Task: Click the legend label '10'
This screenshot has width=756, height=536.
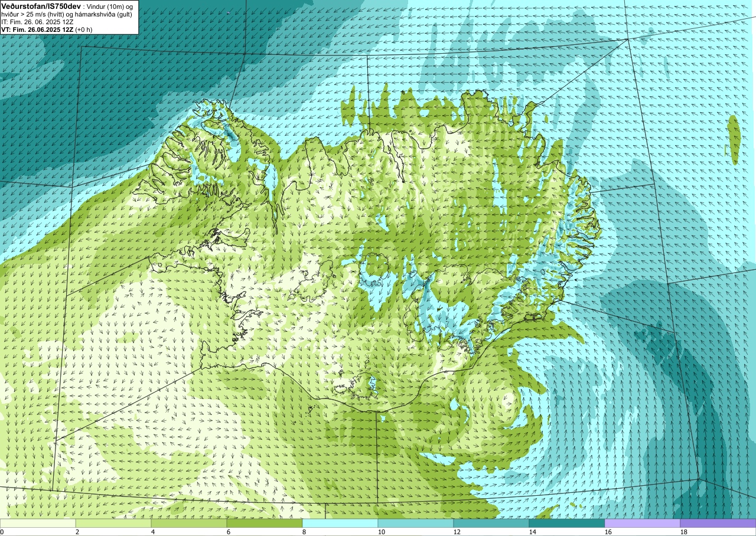Action: point(382,532)
